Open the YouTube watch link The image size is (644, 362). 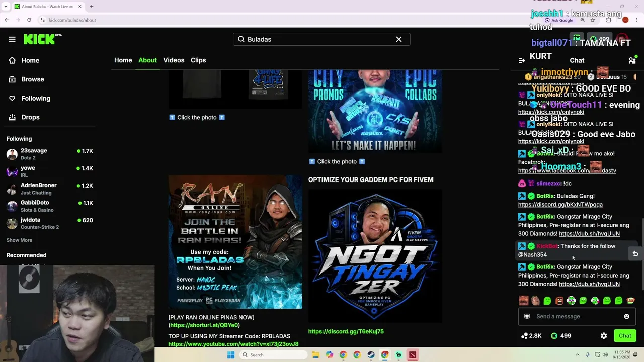[233, 344]
